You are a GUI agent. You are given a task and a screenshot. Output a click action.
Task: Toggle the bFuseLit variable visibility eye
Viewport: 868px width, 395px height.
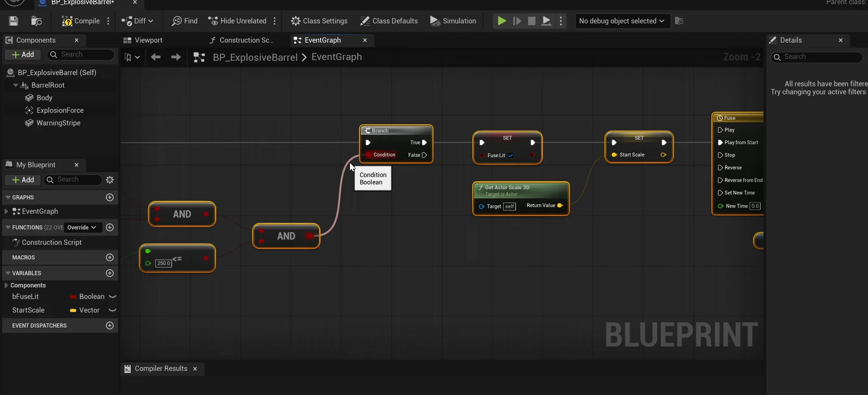[113, 297]
